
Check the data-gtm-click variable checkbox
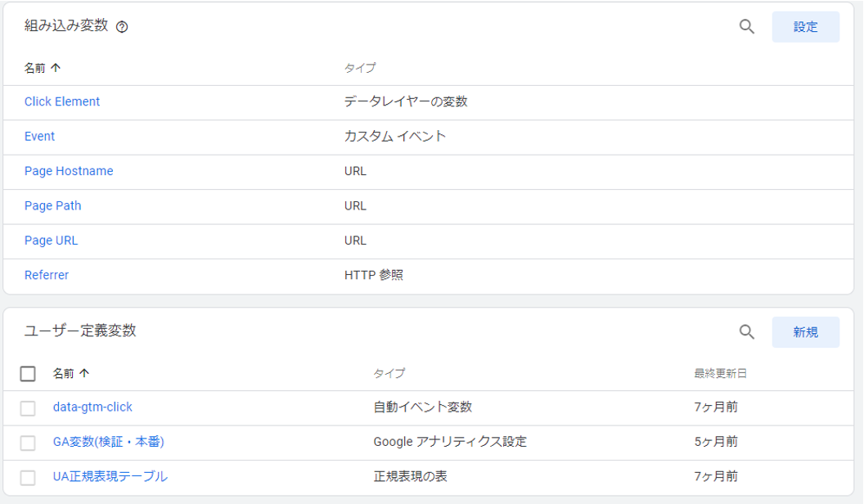28,407
